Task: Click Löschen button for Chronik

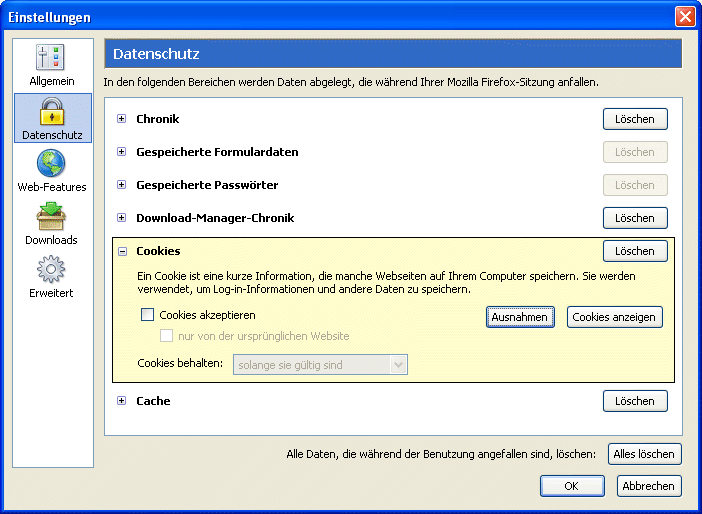Action: (635, 119)
